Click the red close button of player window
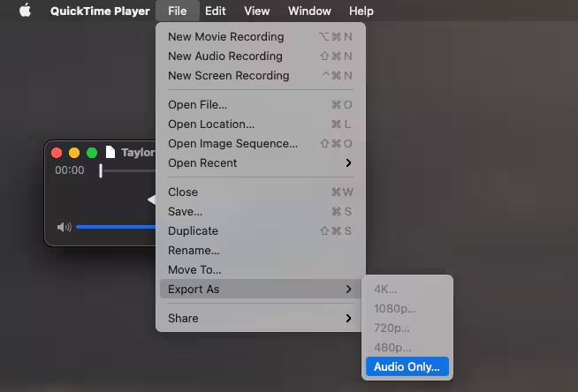 (x=57, y=153)
